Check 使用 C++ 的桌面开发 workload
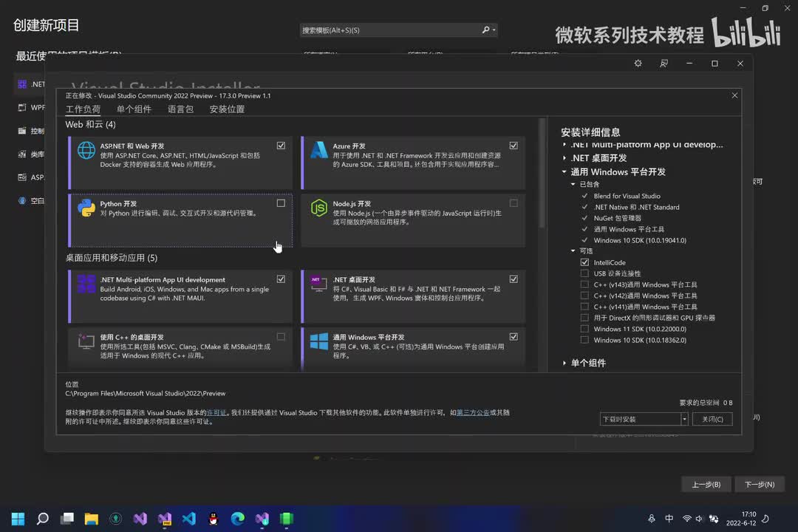This screenshot has height=532, width=798. (x=281, y=336)
